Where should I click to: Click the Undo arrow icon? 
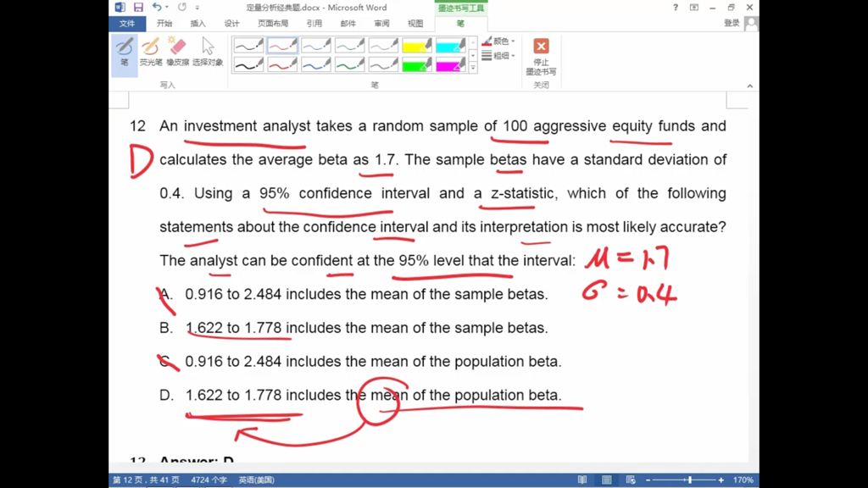157,8
